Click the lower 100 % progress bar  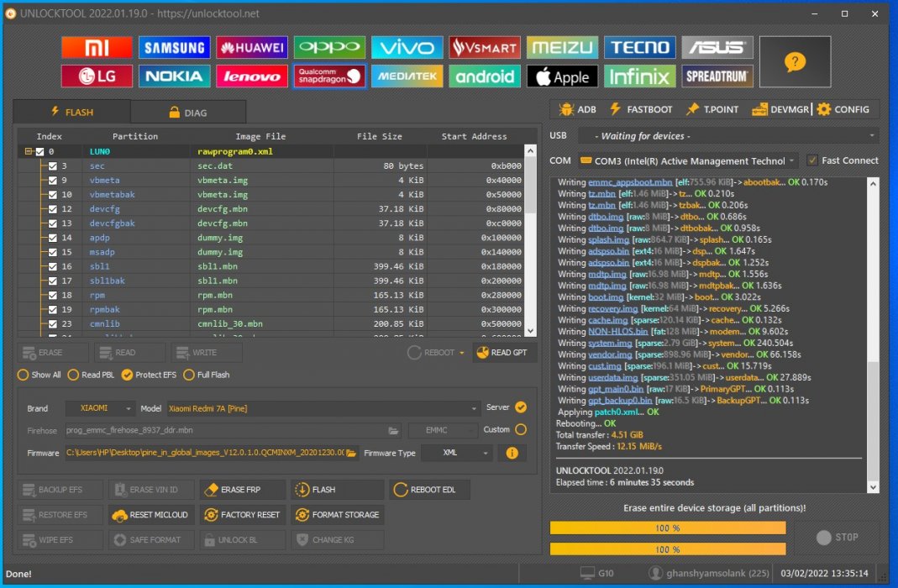coord(668,549)
